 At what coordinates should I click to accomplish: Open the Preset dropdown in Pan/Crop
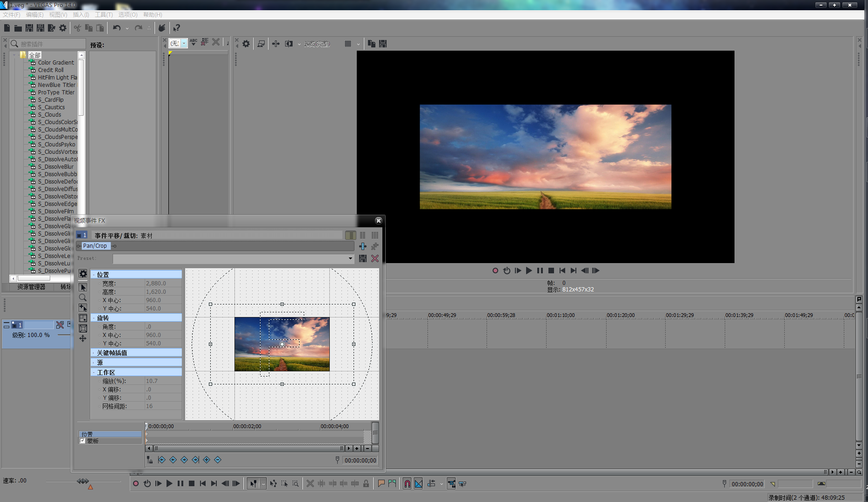350,258
